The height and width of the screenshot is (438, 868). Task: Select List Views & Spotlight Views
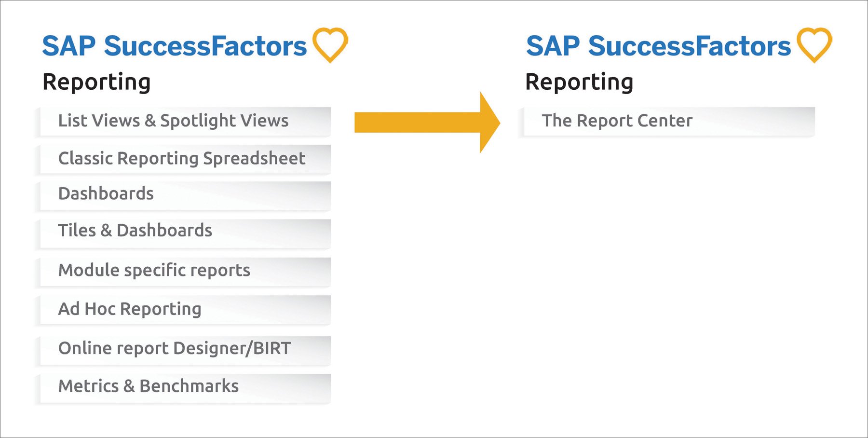click(x=183, y=122)
